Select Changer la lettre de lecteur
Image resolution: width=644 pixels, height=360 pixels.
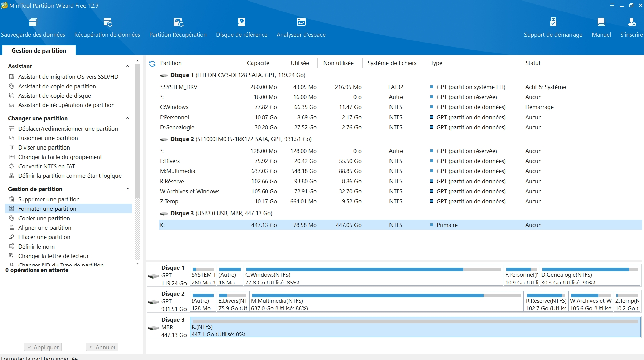(x=53, y=256)
